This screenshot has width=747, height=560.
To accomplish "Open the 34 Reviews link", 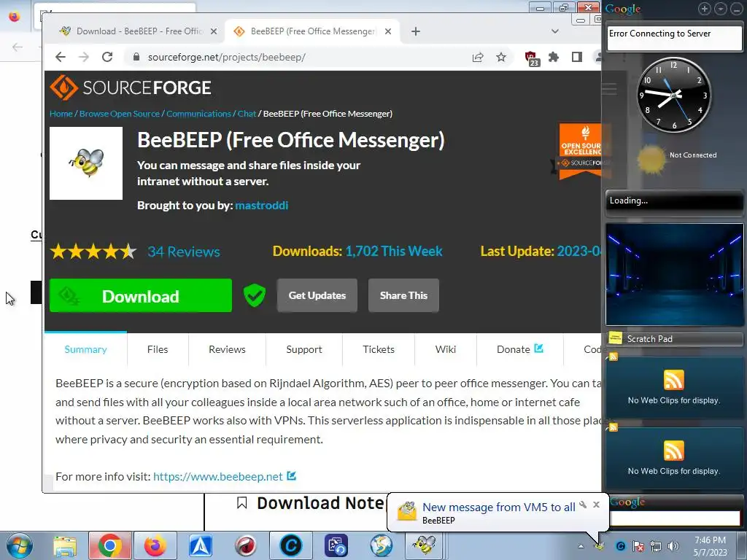I will tap(183, 252).
